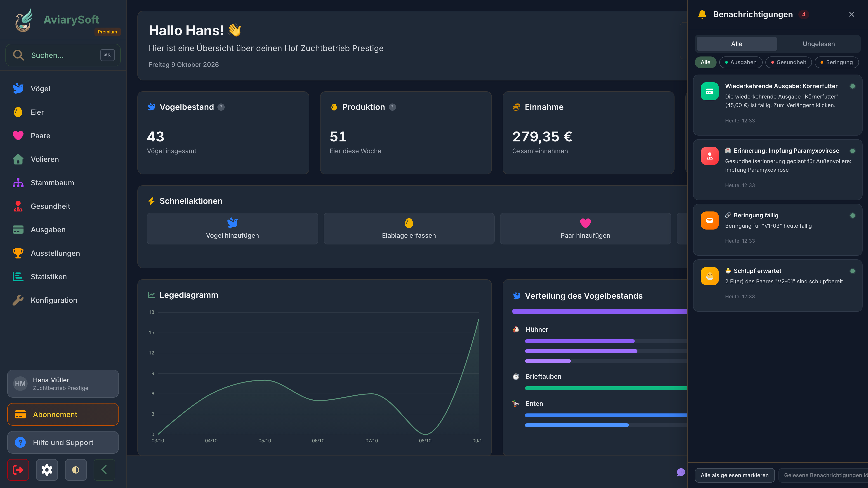This screenshot has width=868, height=488.
Task: Open the Stammbaum tree icon
Action: pos(18,183)
